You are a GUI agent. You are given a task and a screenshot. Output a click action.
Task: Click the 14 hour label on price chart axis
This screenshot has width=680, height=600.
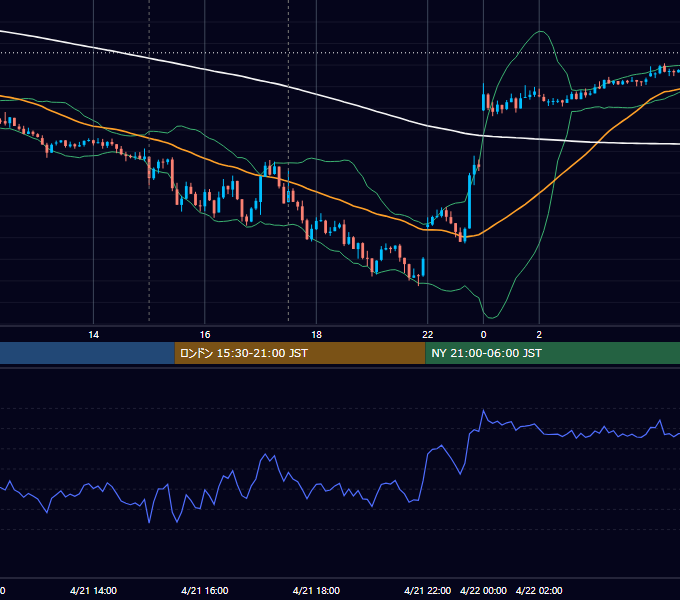(x=94, y=335)
